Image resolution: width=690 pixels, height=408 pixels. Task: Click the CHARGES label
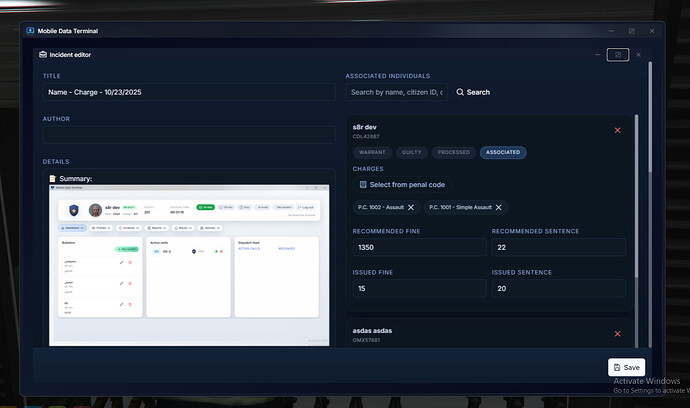point(368,169)
